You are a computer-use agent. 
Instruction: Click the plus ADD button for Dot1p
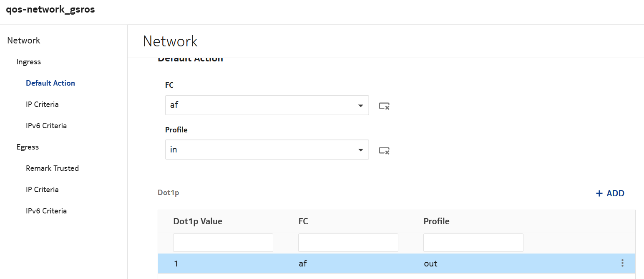point(610,193)
